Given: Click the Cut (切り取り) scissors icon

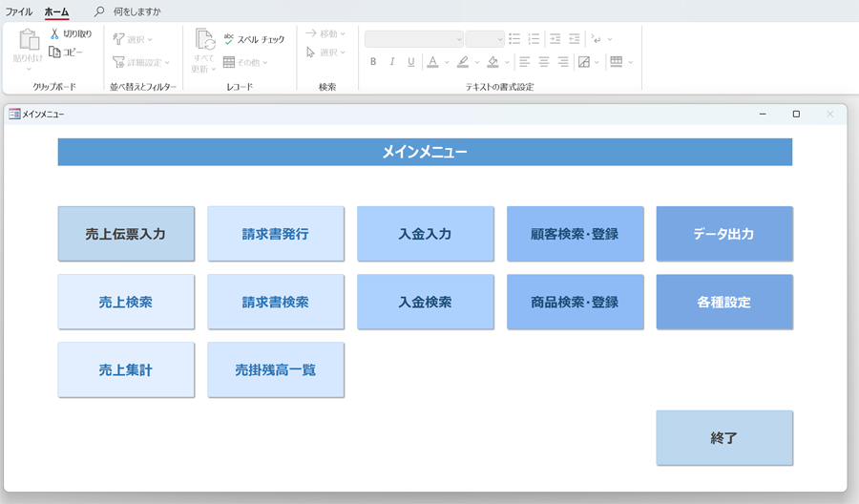Looking at the screenshot, I should click(x=55, y=34).
